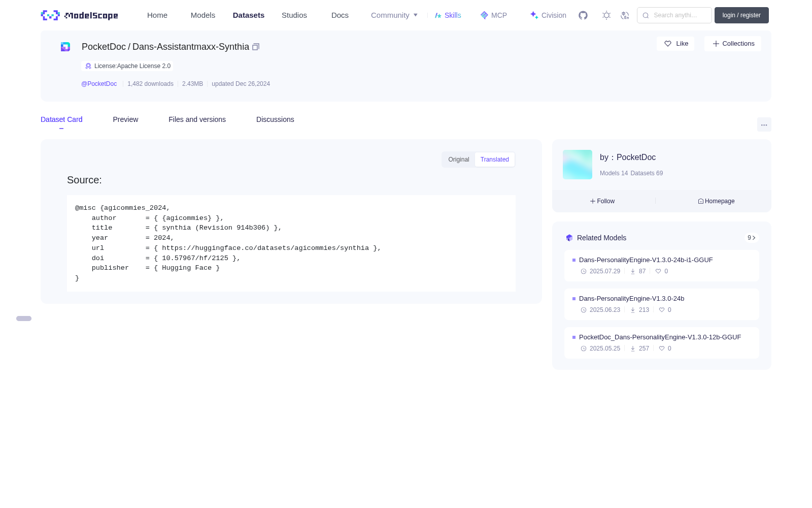Open the three-dots more options menu

point(764,124)
